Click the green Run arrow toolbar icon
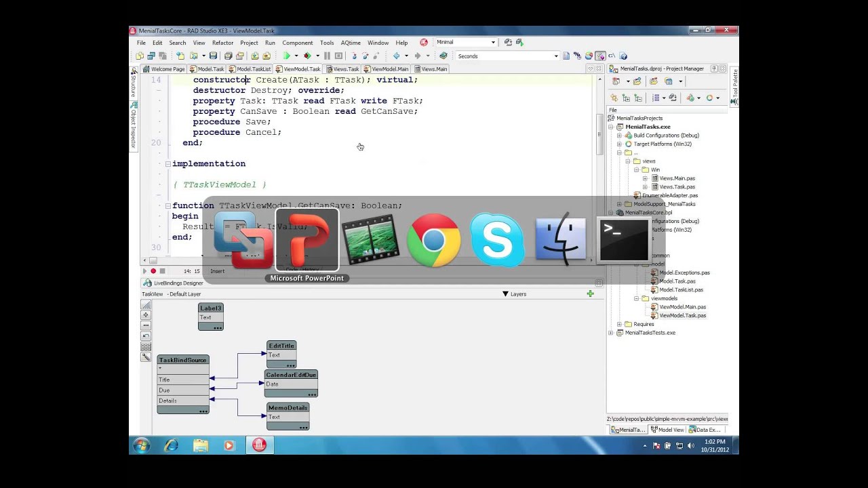The width and height of the screenshot is (868, 488). [x=286, y=56]
